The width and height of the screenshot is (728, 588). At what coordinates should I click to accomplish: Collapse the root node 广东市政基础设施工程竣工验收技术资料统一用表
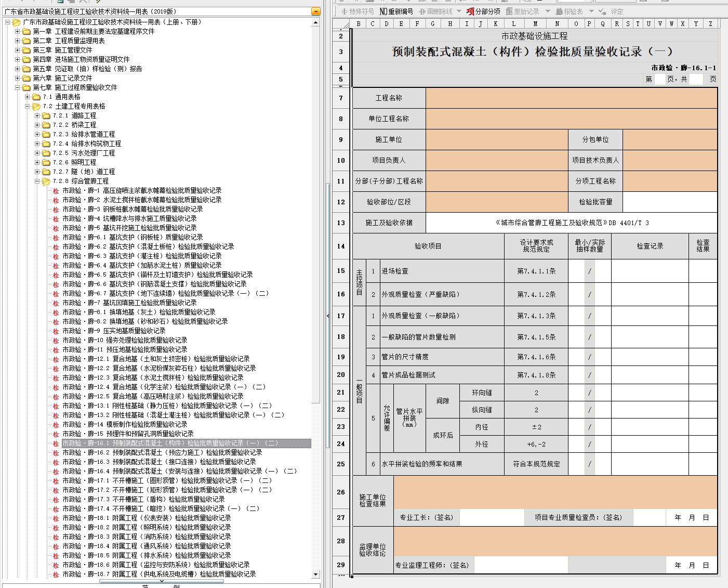7,22
